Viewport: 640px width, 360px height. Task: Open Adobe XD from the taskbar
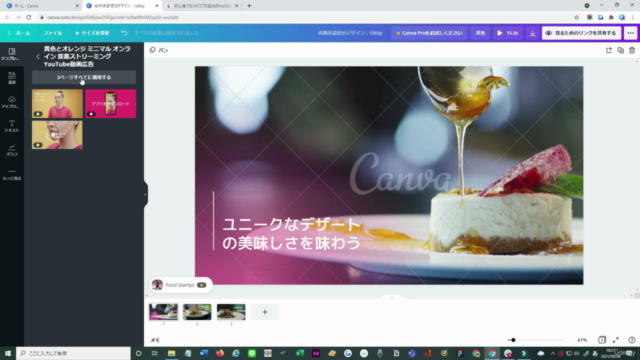click(x=316, y=353)
